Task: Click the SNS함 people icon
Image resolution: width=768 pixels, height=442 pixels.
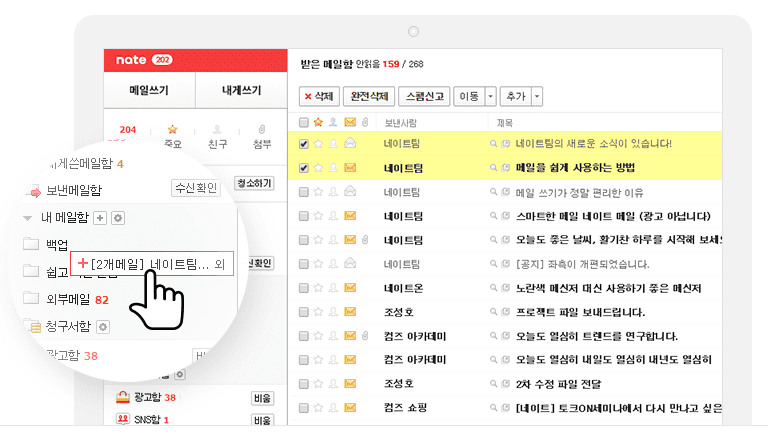Action: click(123, 419)
